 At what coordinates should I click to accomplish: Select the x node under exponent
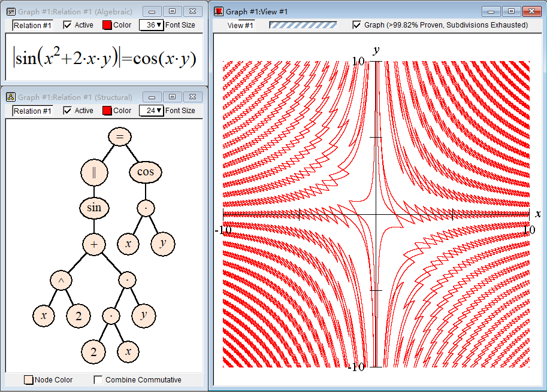click(x=44, y=315)
